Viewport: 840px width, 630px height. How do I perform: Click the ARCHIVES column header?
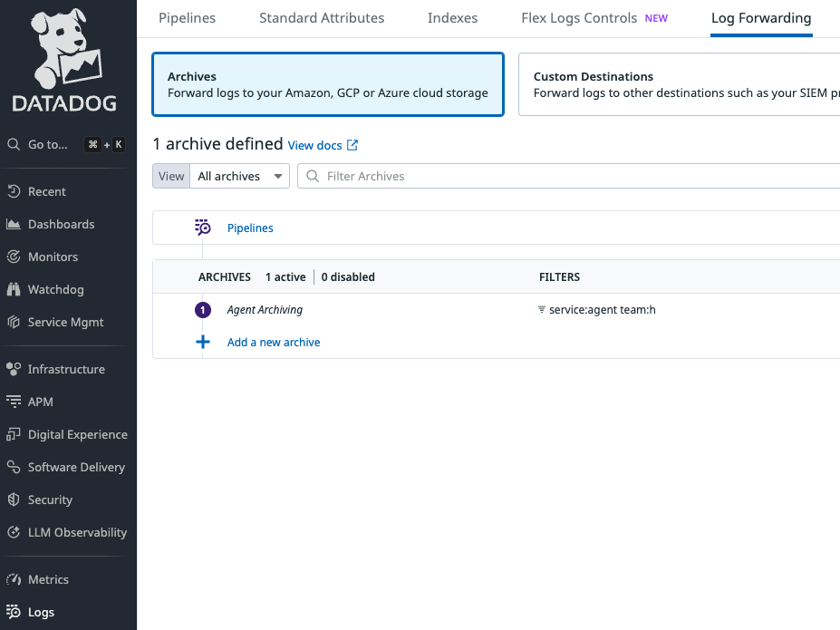click(x=225, y=277)
